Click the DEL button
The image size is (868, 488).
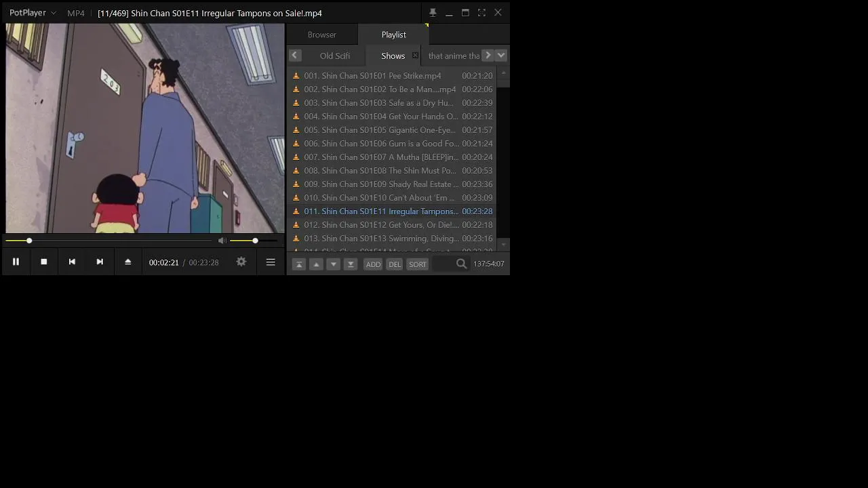pos(395,264)
